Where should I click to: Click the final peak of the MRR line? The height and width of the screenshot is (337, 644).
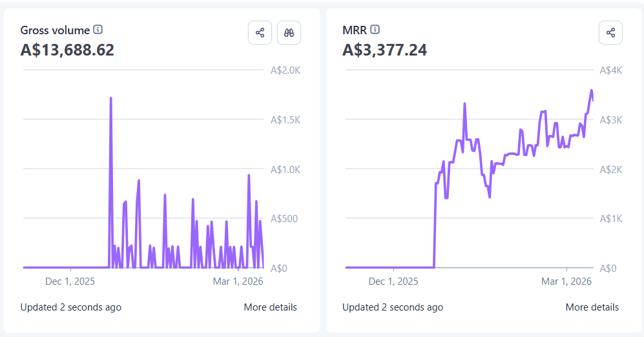tap(592, 91)
